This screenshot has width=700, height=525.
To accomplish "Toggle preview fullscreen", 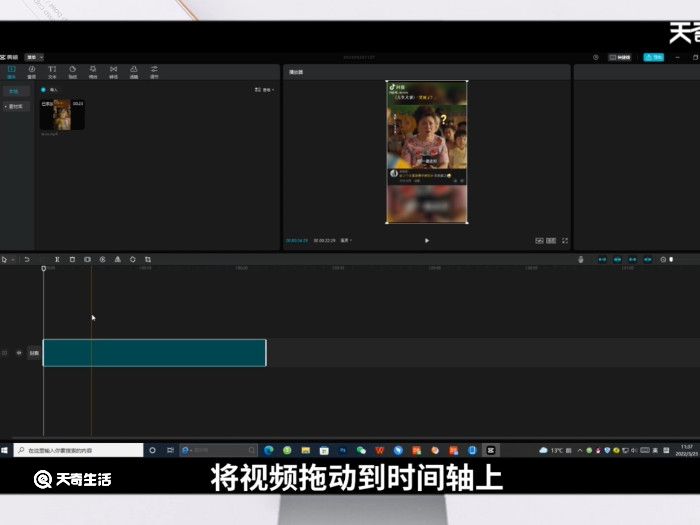I will pyautogui.click(x=565, y=241).
